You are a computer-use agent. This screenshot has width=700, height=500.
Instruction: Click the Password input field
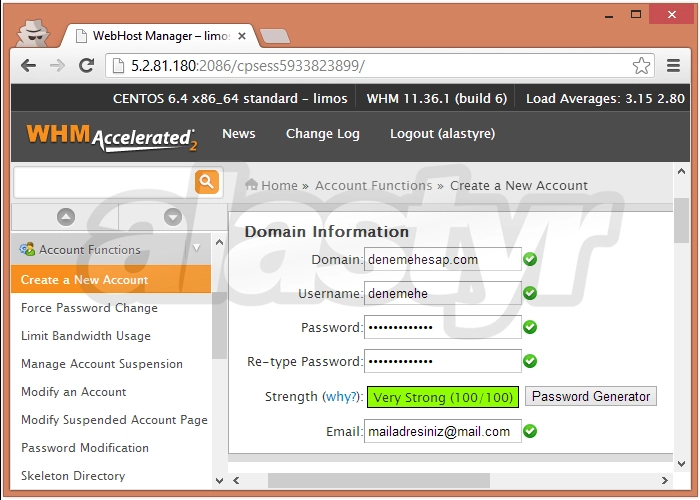[442, 327]
